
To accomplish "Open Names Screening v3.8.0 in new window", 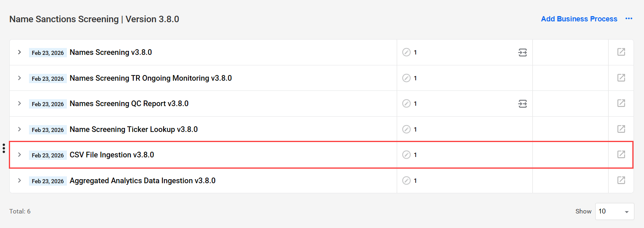I will pos(621,52).
